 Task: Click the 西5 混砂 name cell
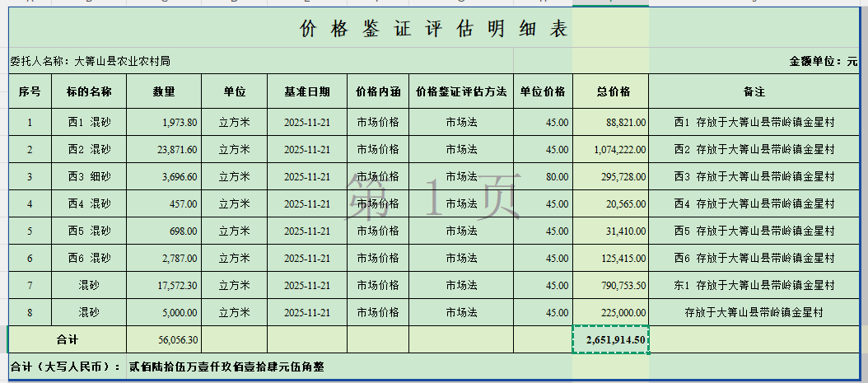(x=89, y=231)
